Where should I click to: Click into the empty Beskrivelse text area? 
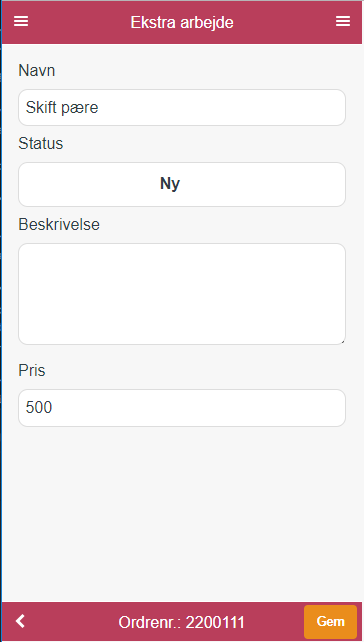click(182, 294)
